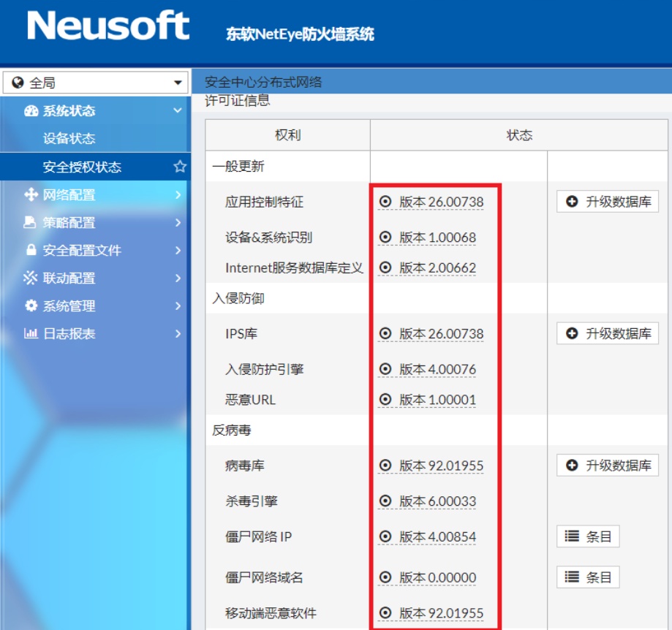
Task: Select the IPS库 version 26.00738 indicator
Action: pos(385,333)
